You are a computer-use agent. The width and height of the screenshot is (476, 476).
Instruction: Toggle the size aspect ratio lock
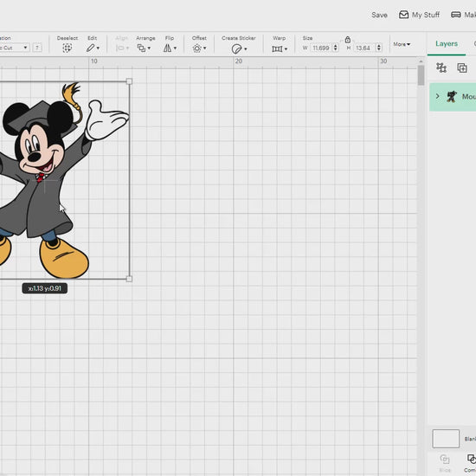[348, 40]
